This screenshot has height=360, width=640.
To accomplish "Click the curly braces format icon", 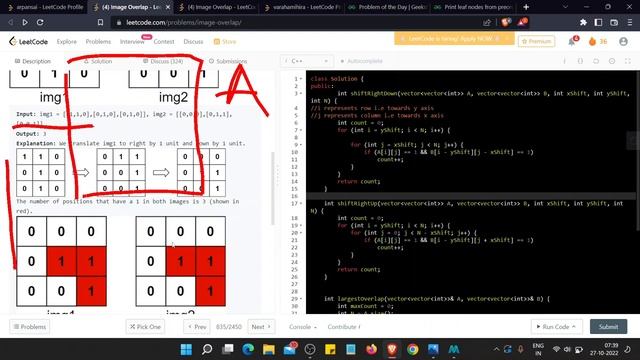I will 580,61.
